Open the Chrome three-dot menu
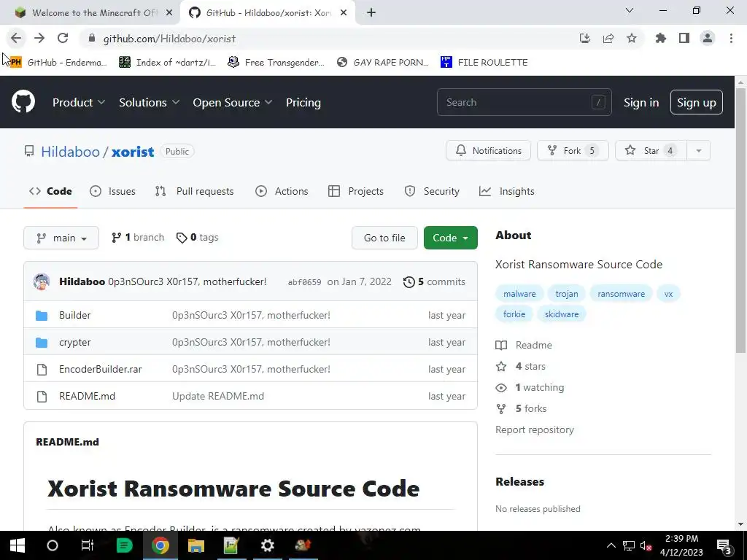Viewport: 747px width, 560px height. click(731, 39)
